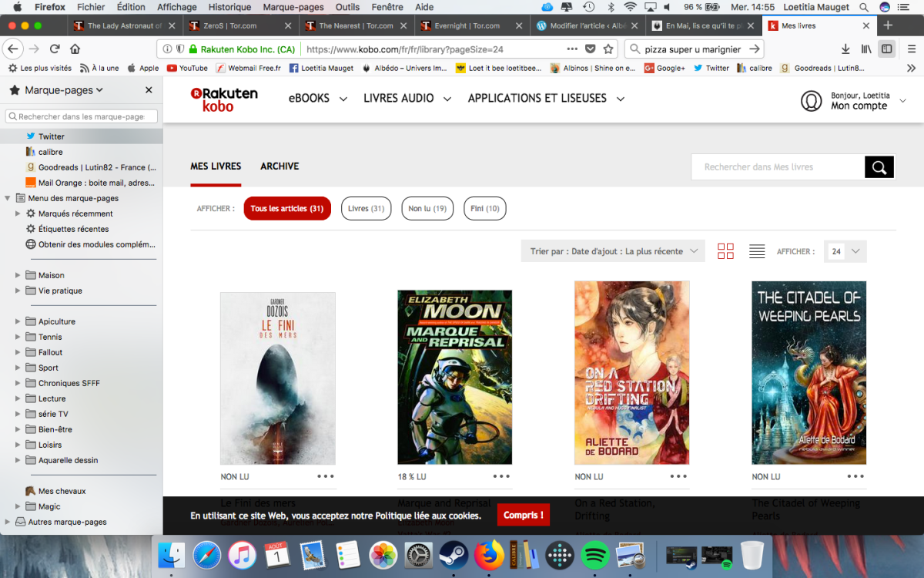The image size is (924, 578).
Task: Click the Firefox reload page button
Action: point(55,49)
